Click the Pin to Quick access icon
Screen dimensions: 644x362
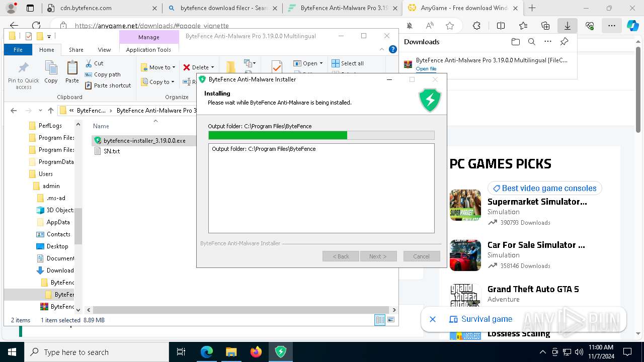[x=23, y=75]
